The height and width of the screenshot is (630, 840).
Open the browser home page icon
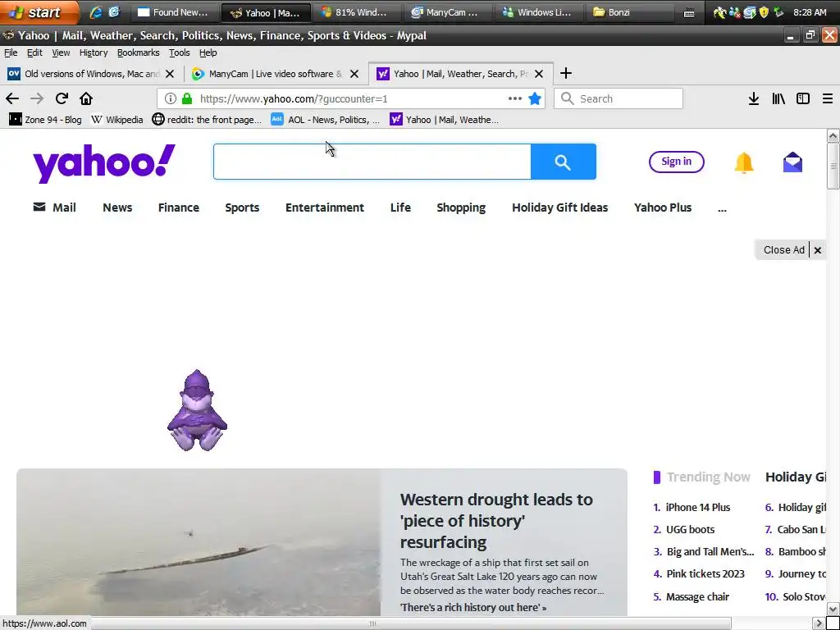[x=85, y=98]
